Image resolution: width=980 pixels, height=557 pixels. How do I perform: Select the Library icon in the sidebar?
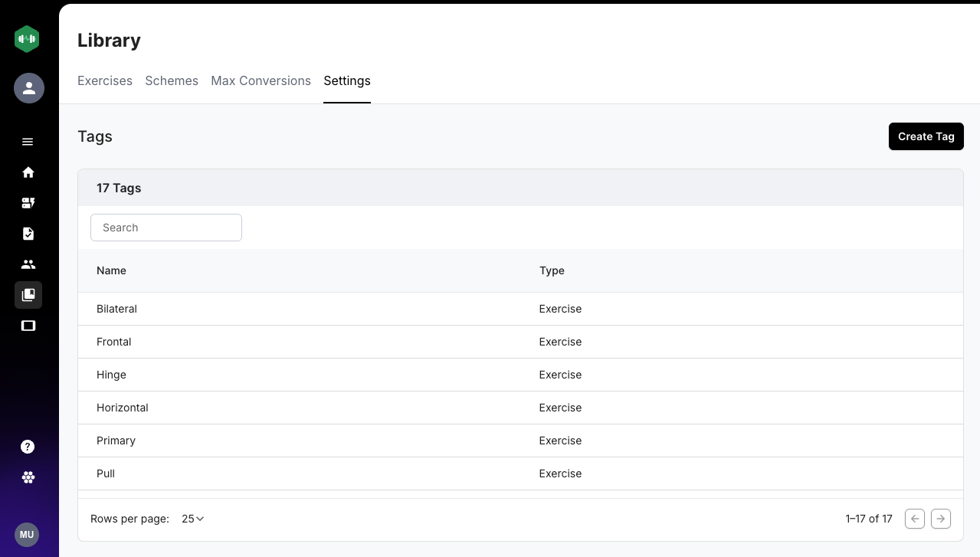[x=28, y=295]
